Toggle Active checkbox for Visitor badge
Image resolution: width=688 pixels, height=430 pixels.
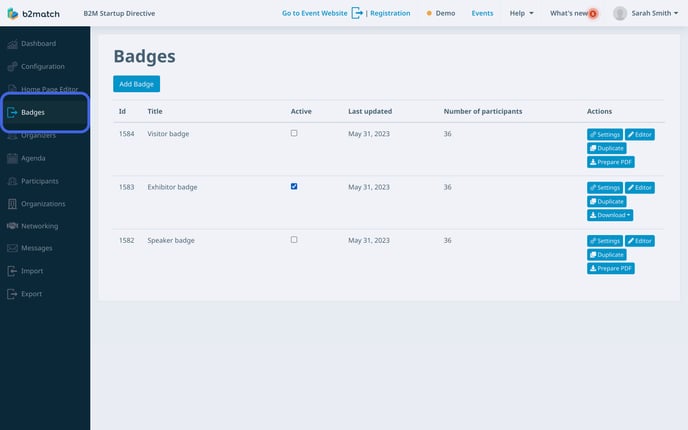pos(294,133)
